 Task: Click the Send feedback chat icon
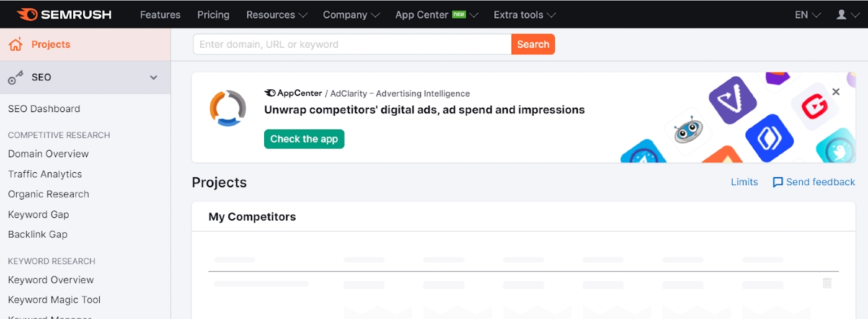[x=777, y=182]
